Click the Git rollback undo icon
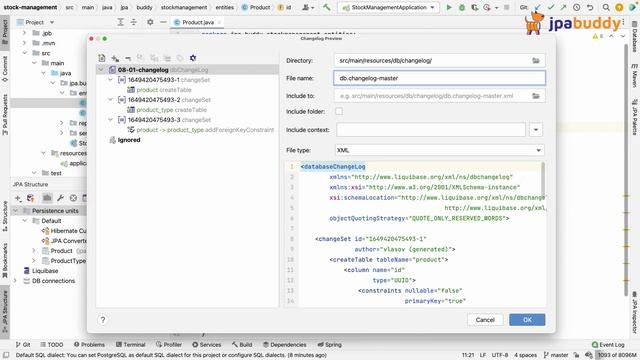640x360 pixels. (x=590, y=7)
